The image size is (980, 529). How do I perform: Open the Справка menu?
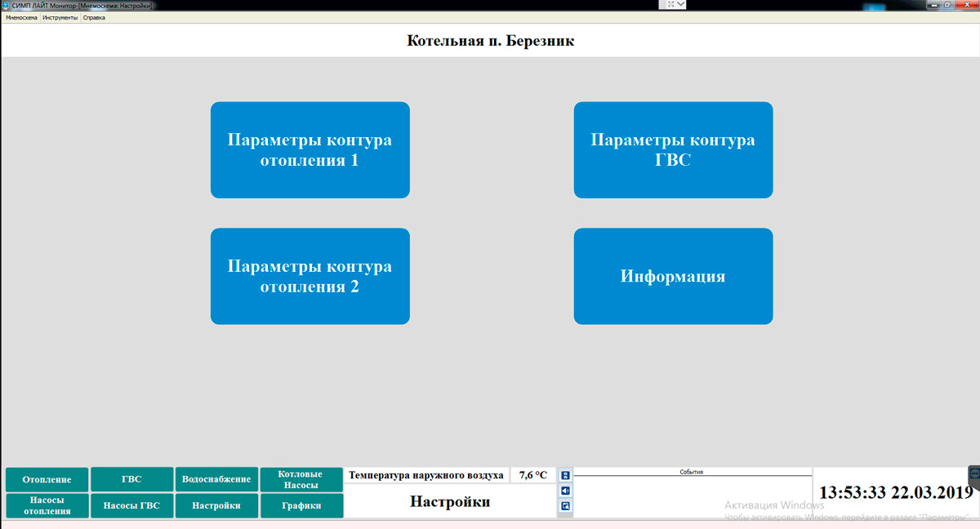pos(94,17)
